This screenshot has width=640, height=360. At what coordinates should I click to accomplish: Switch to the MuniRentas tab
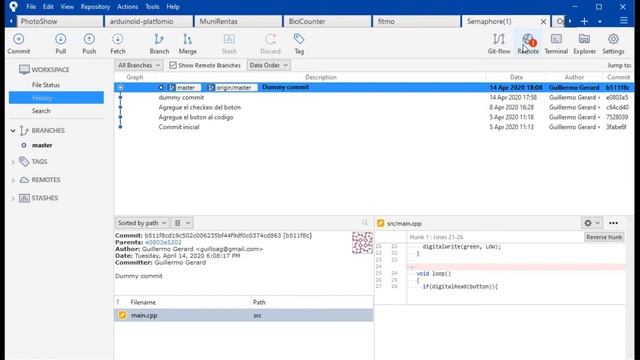click(x=238, y=21)
